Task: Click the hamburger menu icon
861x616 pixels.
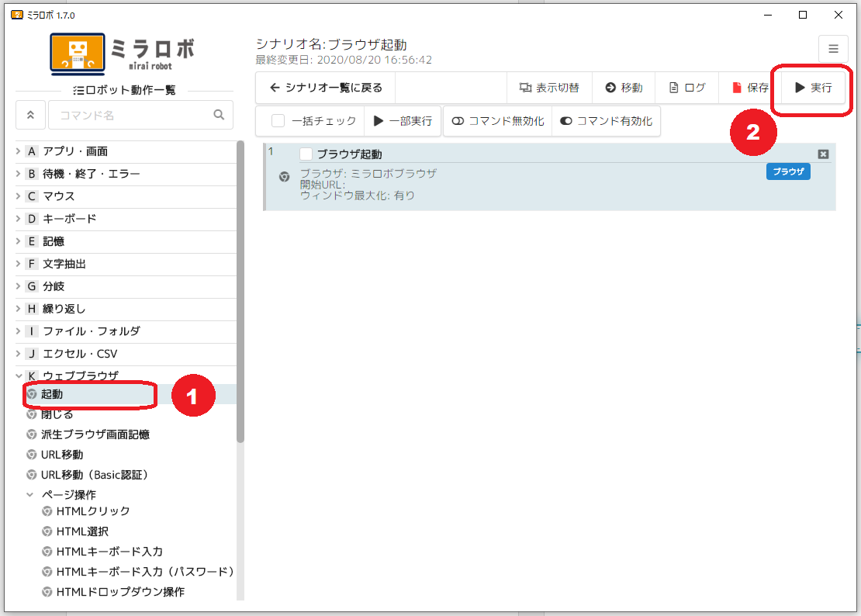Action: tap(833, 49)
